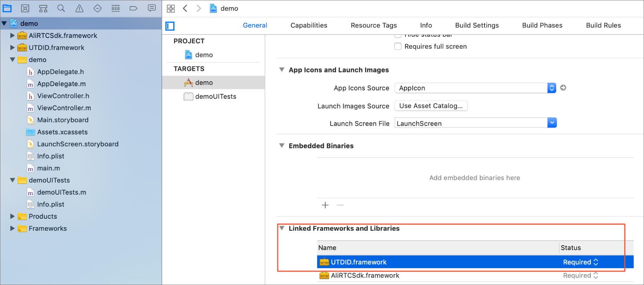Open the related items grid menu
Image resolution: width=644 pixels, height=285 pixels.
171,8
